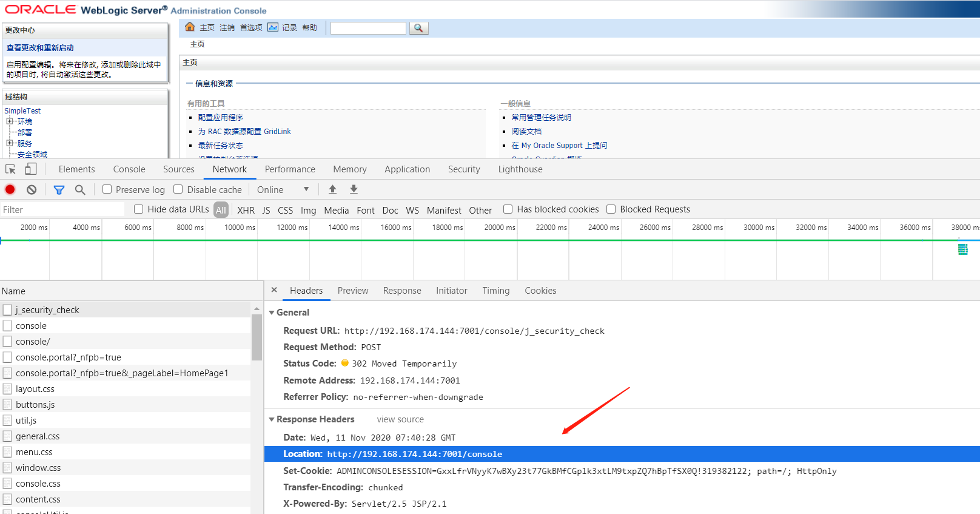The width and height of the screenshot is (980, 514).
Task: Click the 部署 tree item
Action: pos(25,132)
